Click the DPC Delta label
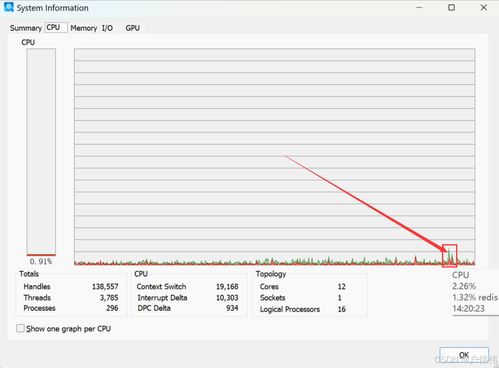This screenshot has width=499, height=368. (x=154, y=308)
